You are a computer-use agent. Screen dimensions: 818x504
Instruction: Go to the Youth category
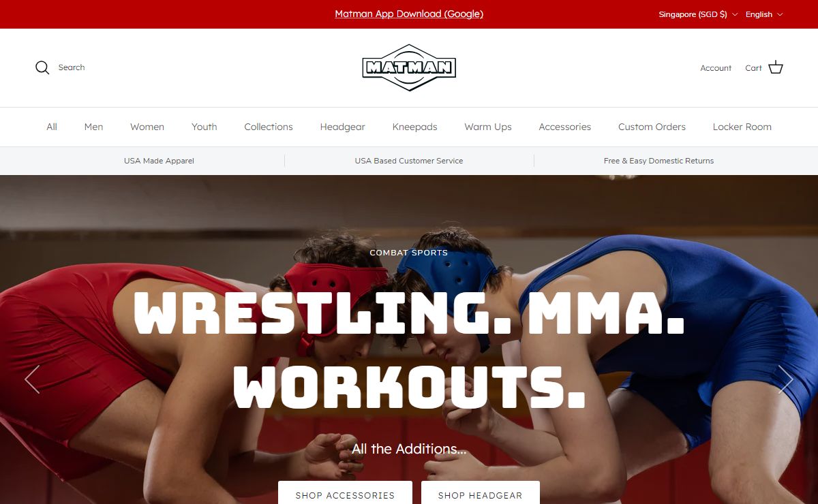click(204, 127)
